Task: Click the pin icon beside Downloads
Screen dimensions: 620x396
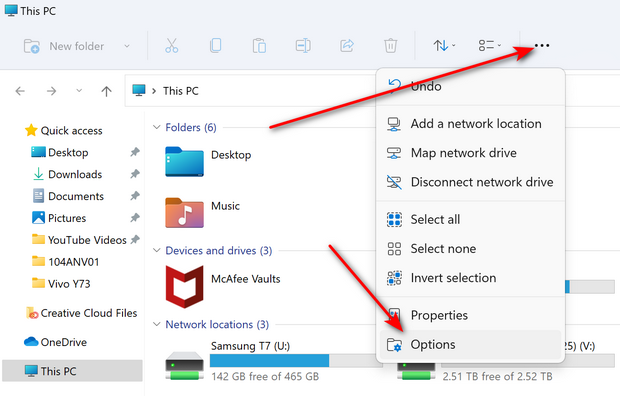Action: click(135, 174)
